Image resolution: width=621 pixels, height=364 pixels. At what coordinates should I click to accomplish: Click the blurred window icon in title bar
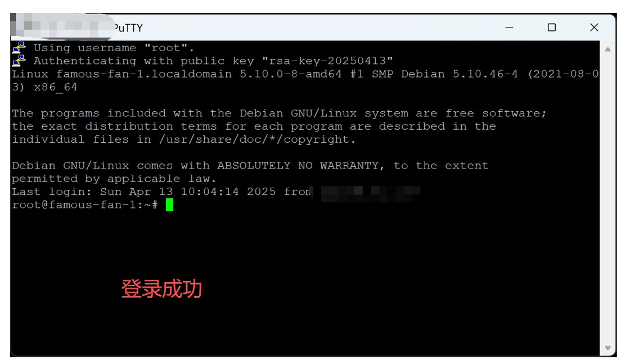click(61, 27)
